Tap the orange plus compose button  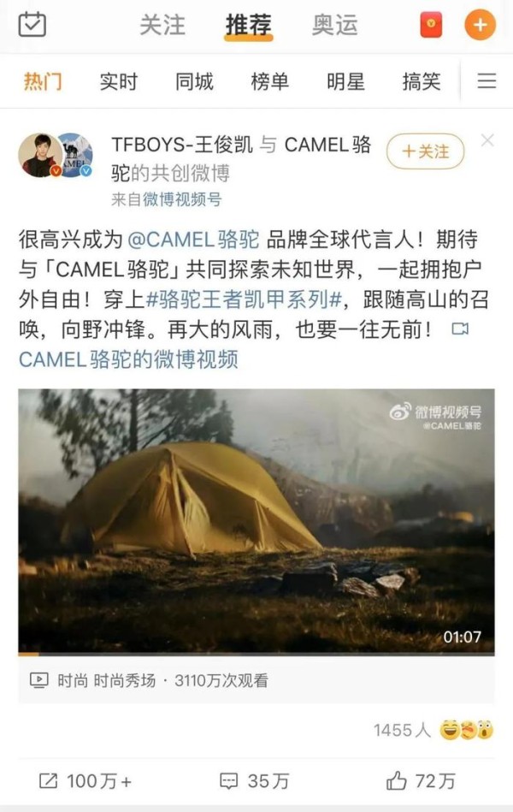(480, 24)
